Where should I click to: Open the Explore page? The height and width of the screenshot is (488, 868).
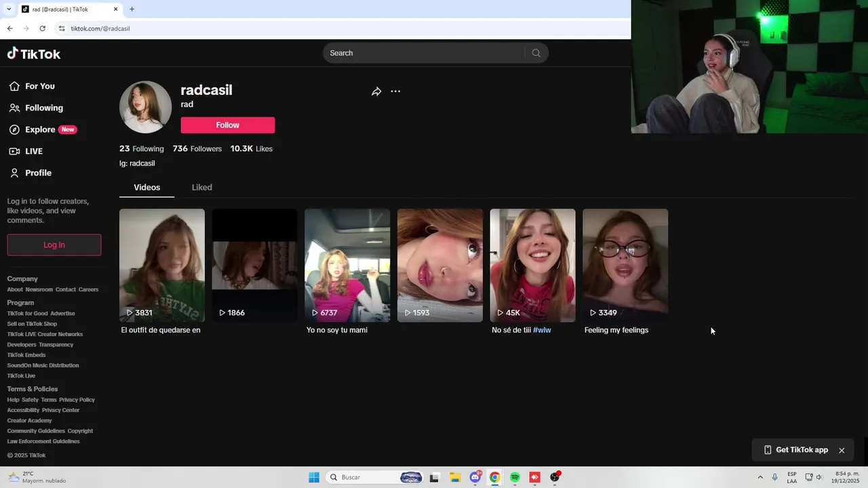pyautogui.click(x=42, y=129)
